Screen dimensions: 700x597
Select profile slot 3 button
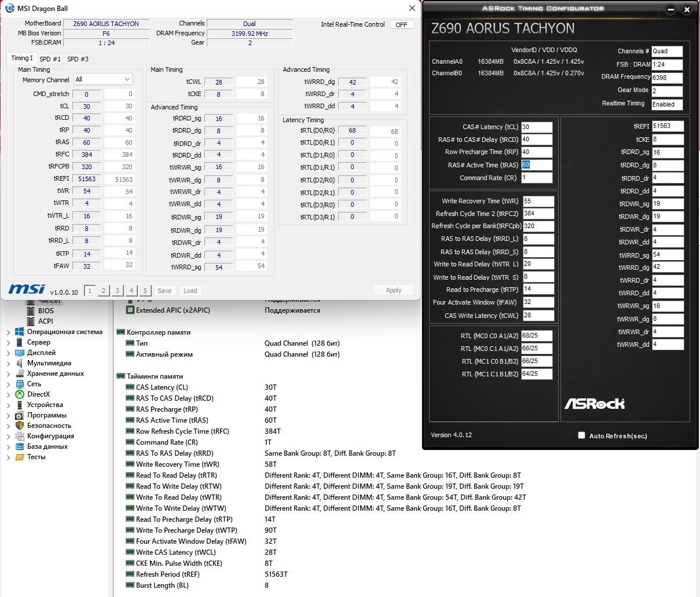118,291
